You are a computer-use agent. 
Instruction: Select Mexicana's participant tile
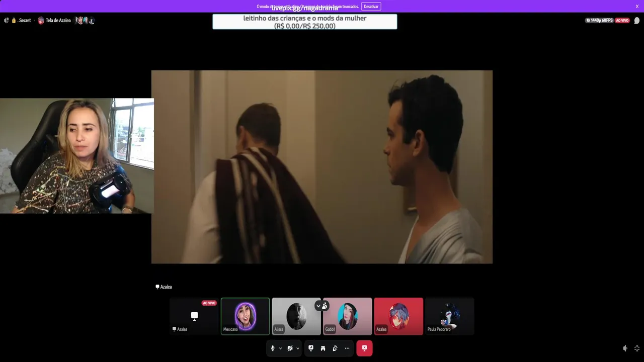tap(246, 316)
